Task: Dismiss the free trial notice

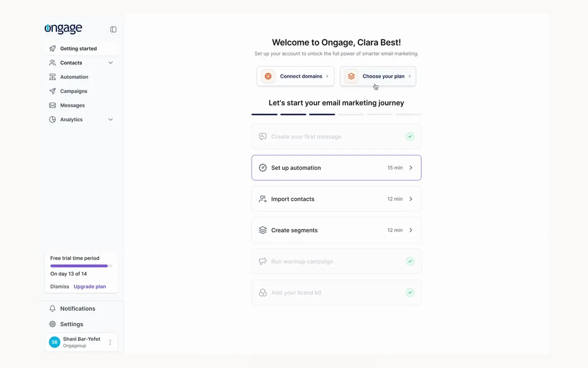Action: (60, 287)
